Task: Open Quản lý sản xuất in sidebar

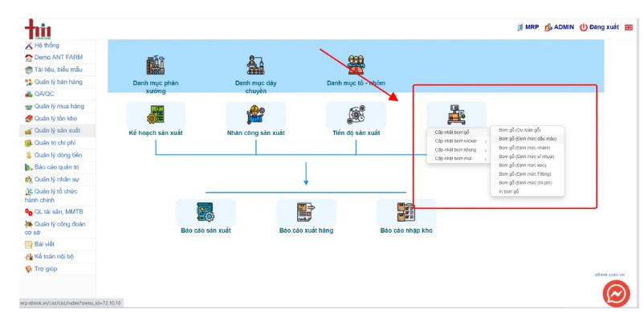Action: [x=58, y=131]
